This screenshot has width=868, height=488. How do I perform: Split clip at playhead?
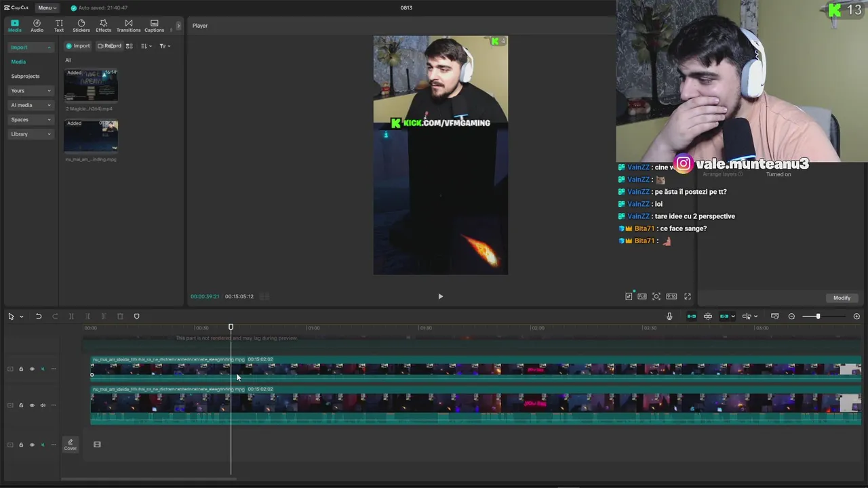(x=71, y=317)
